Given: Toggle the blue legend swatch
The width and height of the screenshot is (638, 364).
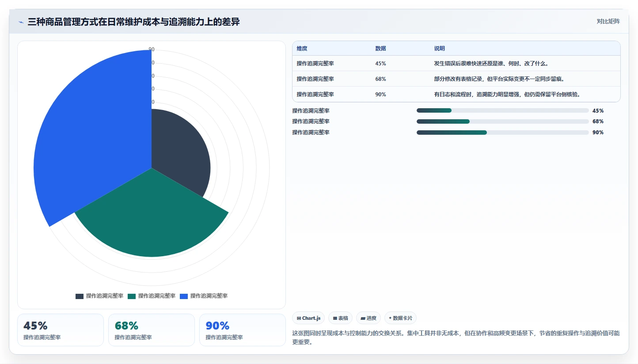Looking at the screenshot, I should pos(184,296).
